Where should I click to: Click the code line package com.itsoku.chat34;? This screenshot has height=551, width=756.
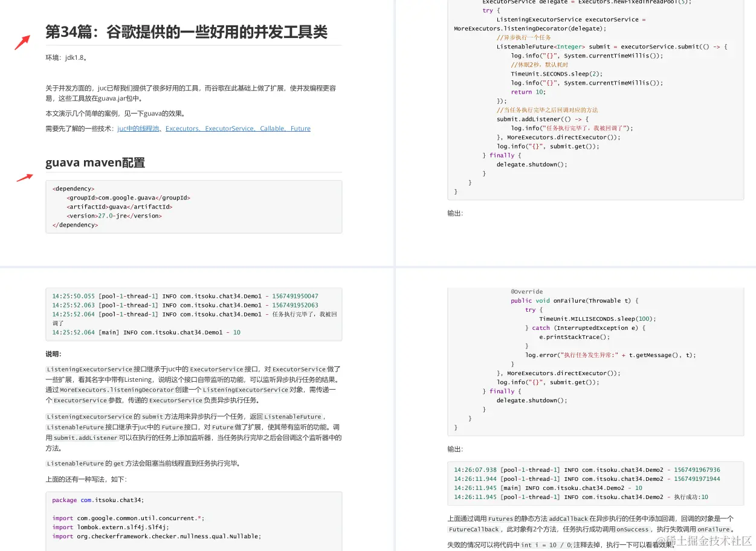tap(98, 500)
